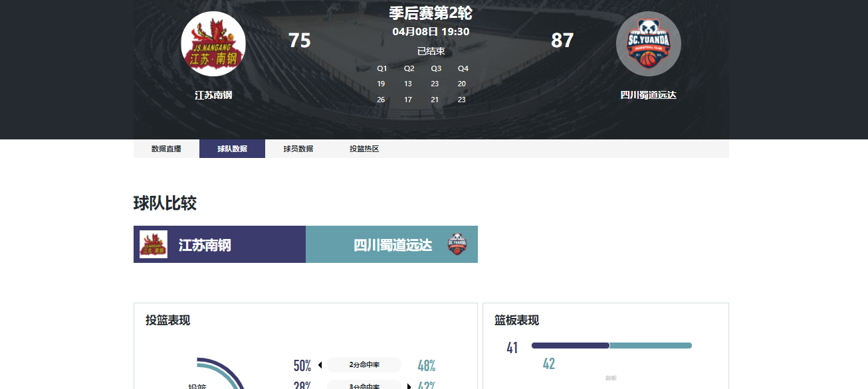Click the 投篮表现 section heading

tap(168, 321)
